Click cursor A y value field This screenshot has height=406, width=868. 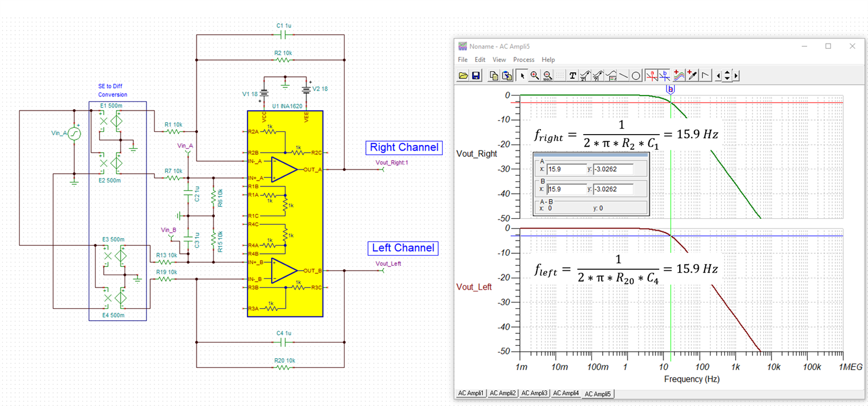[x=613, y=169]
